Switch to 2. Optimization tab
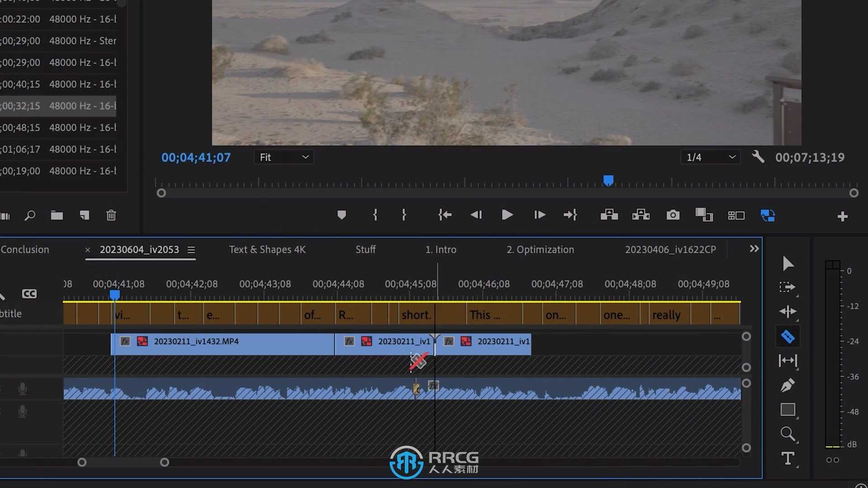This screenshot has width=868, height=488. click(540, 249)
